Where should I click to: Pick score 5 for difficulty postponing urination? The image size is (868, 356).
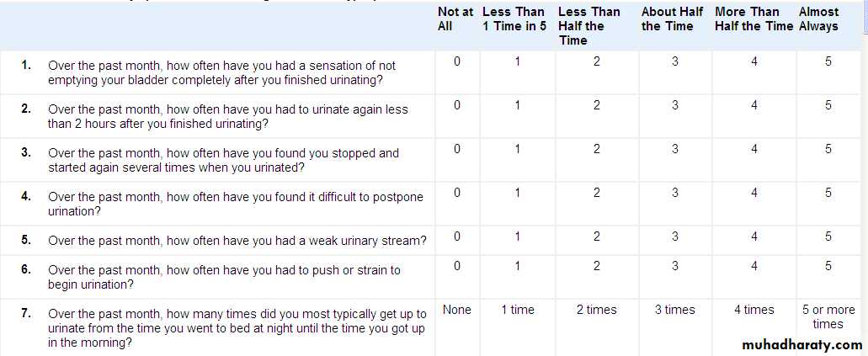point(828,193)
